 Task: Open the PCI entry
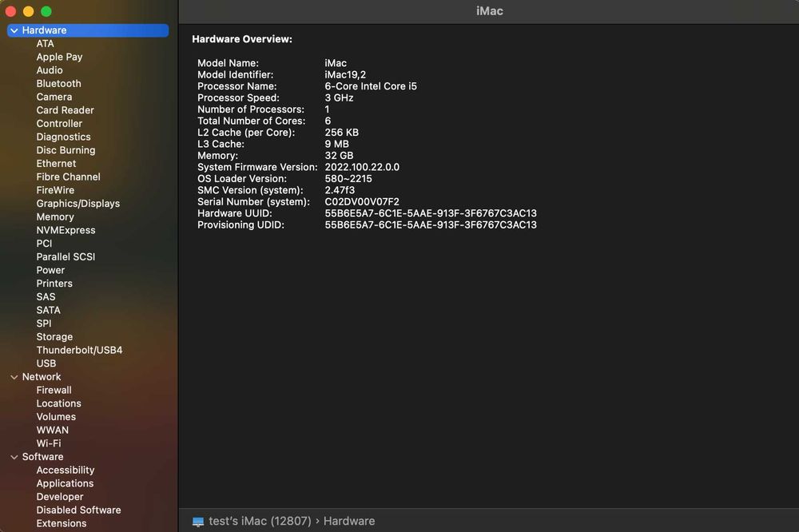(x=44, y=244)
